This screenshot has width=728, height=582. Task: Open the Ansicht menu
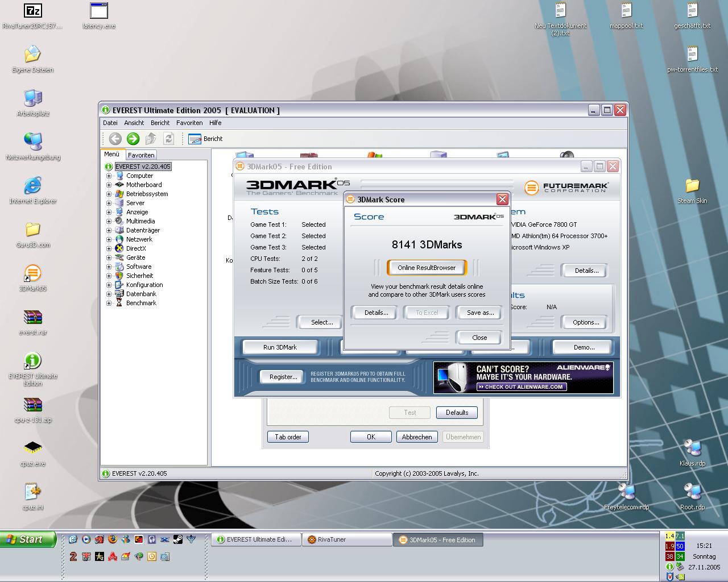pos(134,123)
